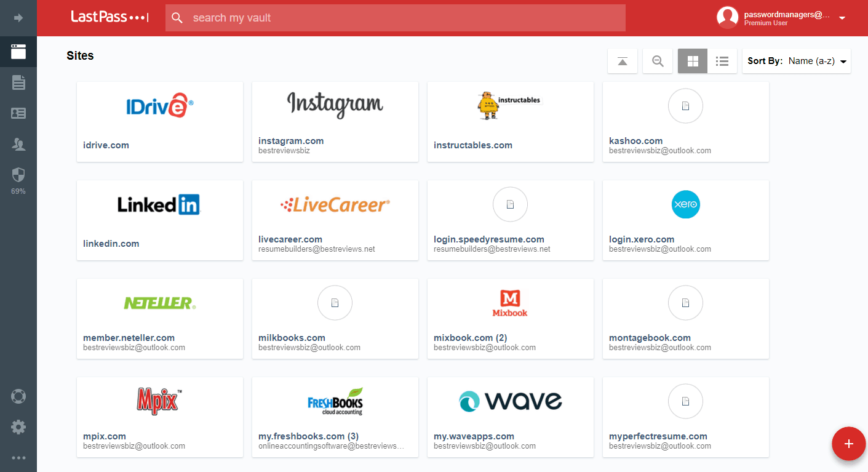Click the launch arrow icon in the sidebar
This screenshot has height=472, width=868.
pyautogui.click(x=18, y=18)
